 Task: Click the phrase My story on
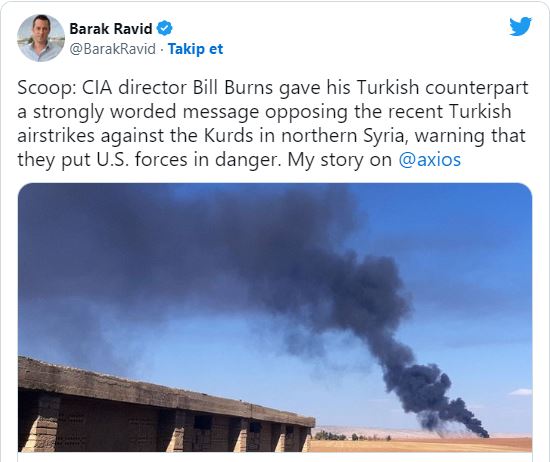pyautogui.click(x=340, y=160)
